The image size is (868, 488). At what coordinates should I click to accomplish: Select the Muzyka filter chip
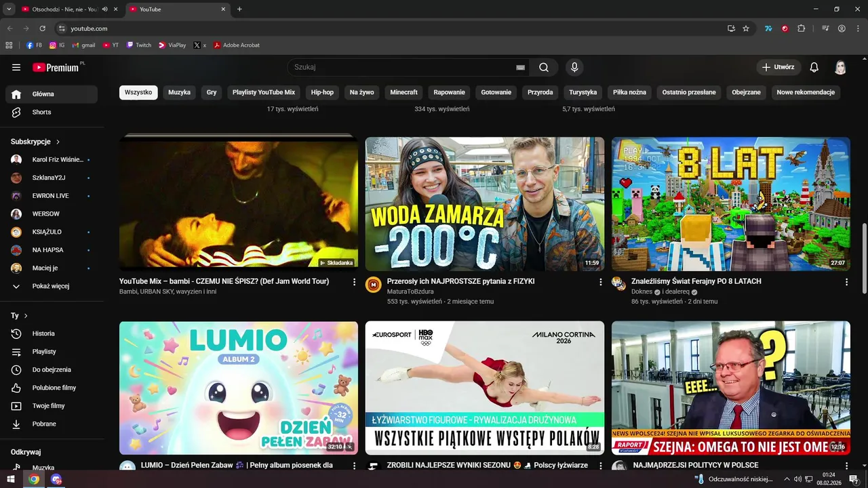point(179,92)
